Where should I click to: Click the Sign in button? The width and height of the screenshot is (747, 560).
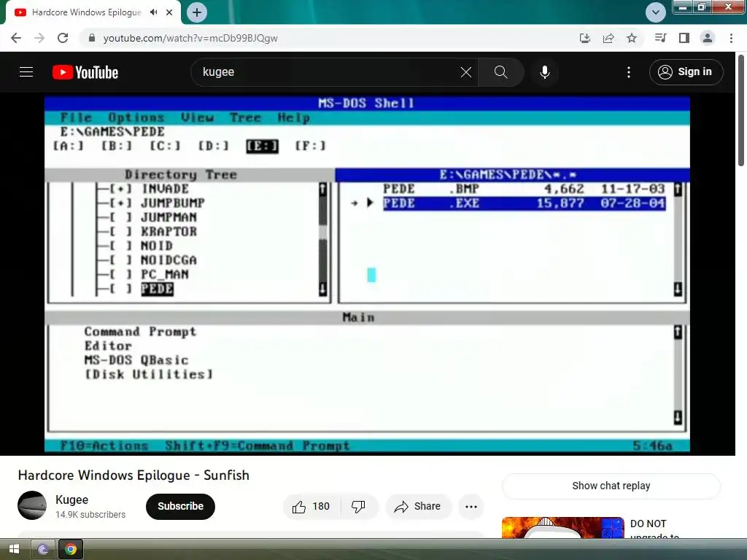pos(686,72)
